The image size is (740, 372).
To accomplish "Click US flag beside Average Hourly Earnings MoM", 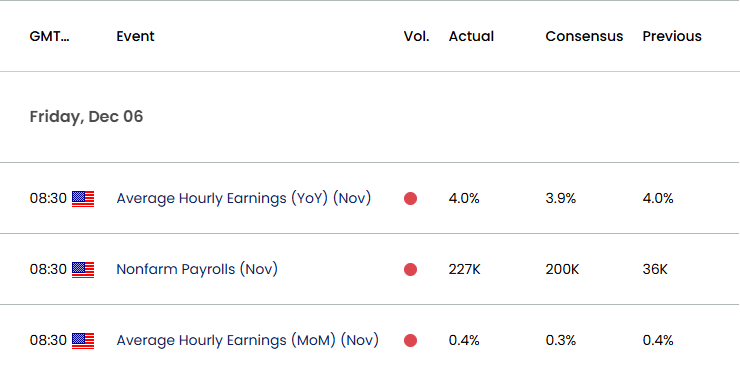I will click(83, 340).
